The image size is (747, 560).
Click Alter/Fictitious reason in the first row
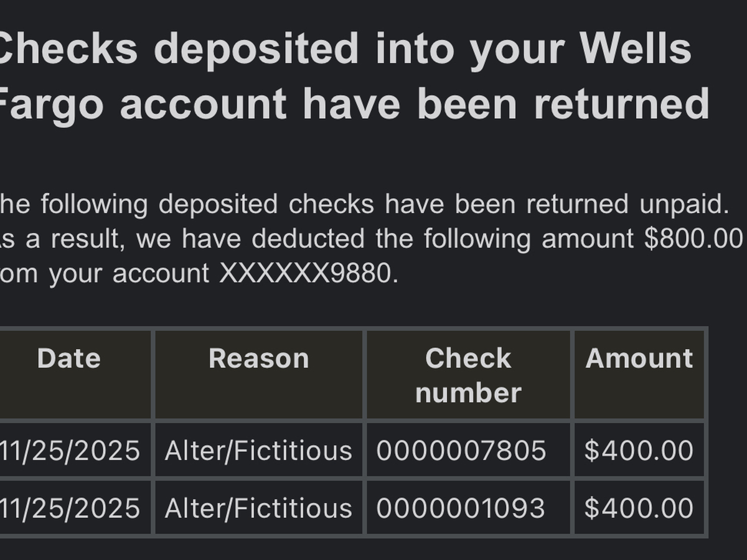tap(258, 450)
